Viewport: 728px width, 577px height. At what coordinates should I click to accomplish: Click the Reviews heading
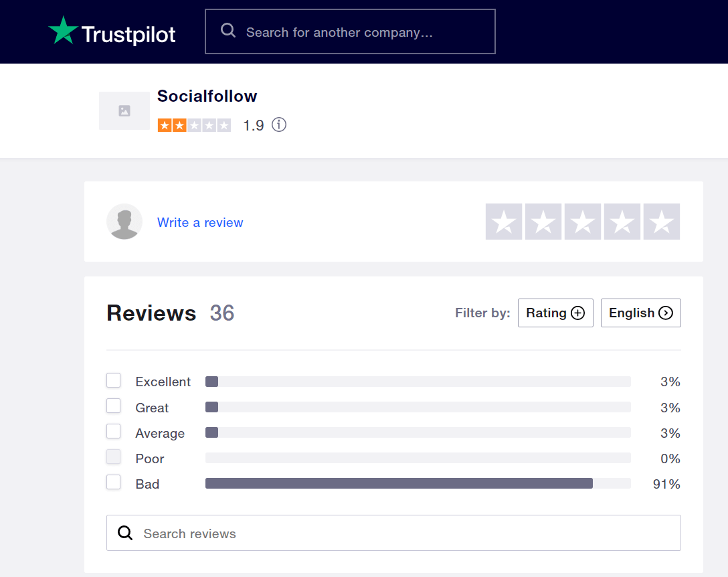pos(151,313)
